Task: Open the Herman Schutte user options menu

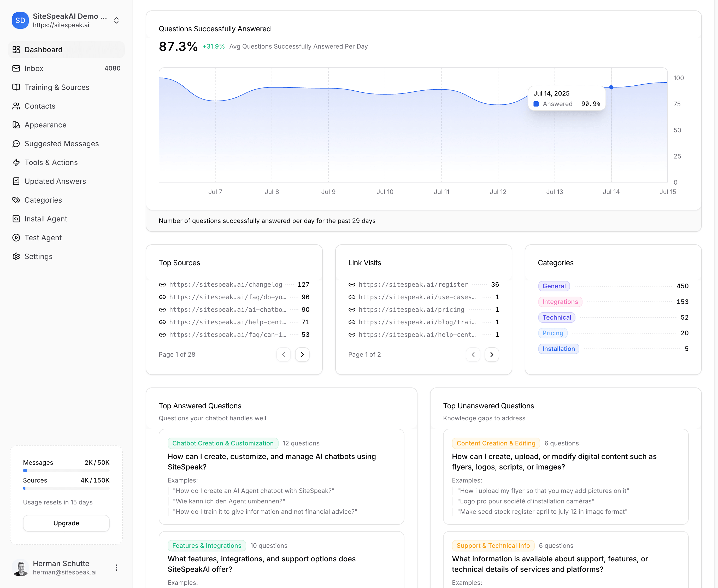Action: tap(116, 568)
